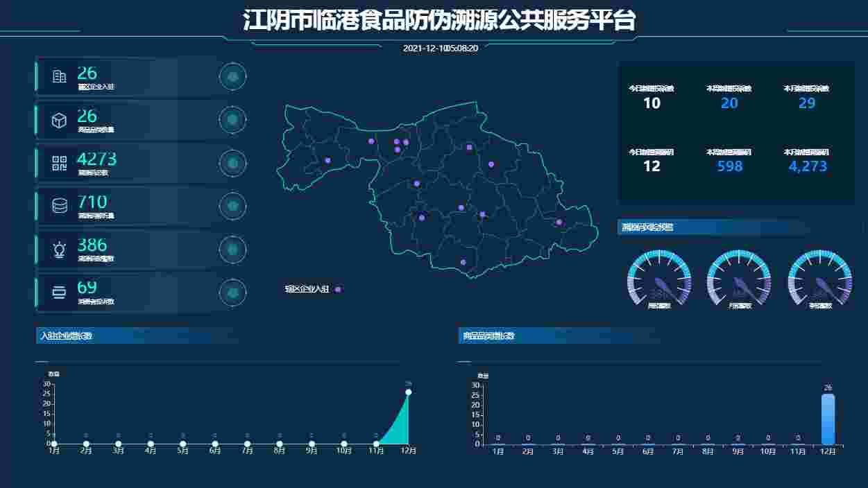
Task: Click the database stack icon next to 710
Action: [x=59, y=206]
